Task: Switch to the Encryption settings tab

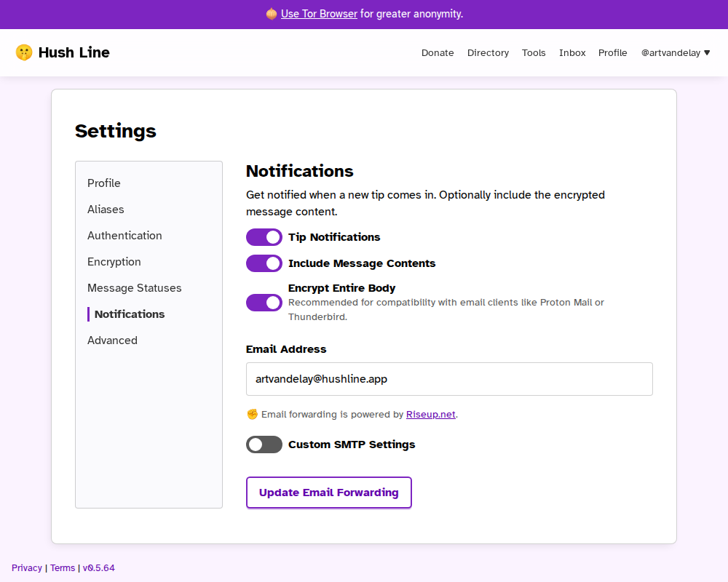Action: (x=114, y=262)
